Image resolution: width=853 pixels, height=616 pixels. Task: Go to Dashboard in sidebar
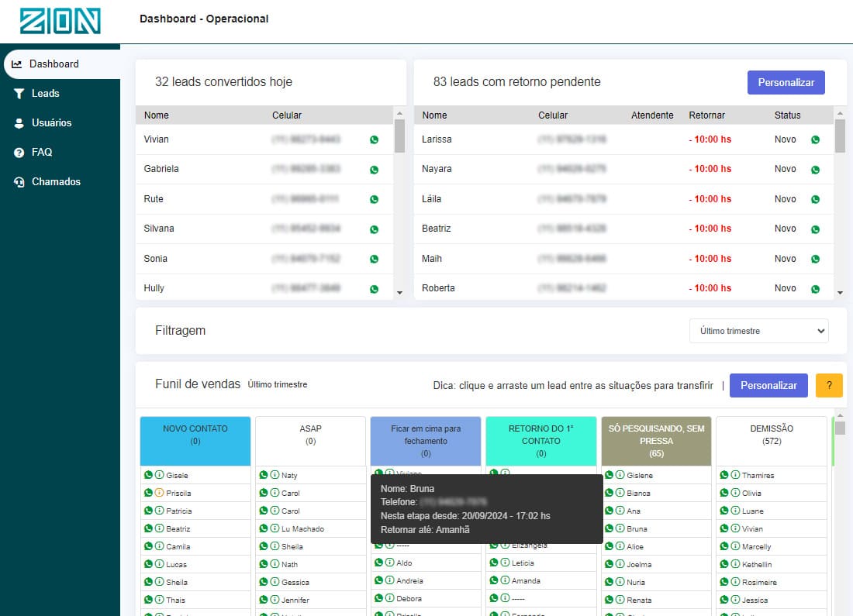pos(60,64)
